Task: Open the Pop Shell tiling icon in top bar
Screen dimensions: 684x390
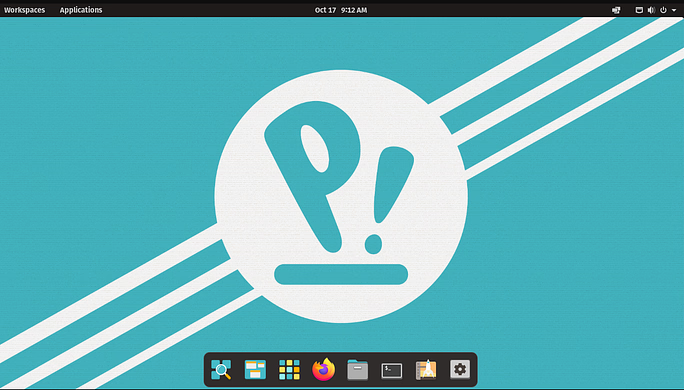Action: point(616,10)
